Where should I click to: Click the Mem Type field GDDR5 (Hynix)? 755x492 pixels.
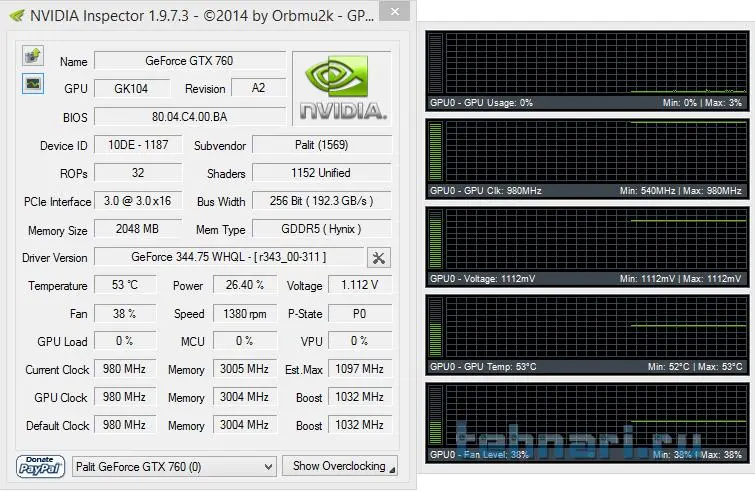click(322, 228)
